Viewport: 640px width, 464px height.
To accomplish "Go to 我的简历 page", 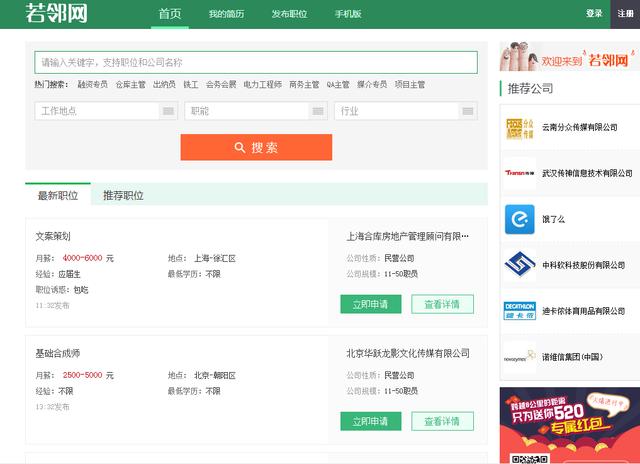I will click(227, 14).
